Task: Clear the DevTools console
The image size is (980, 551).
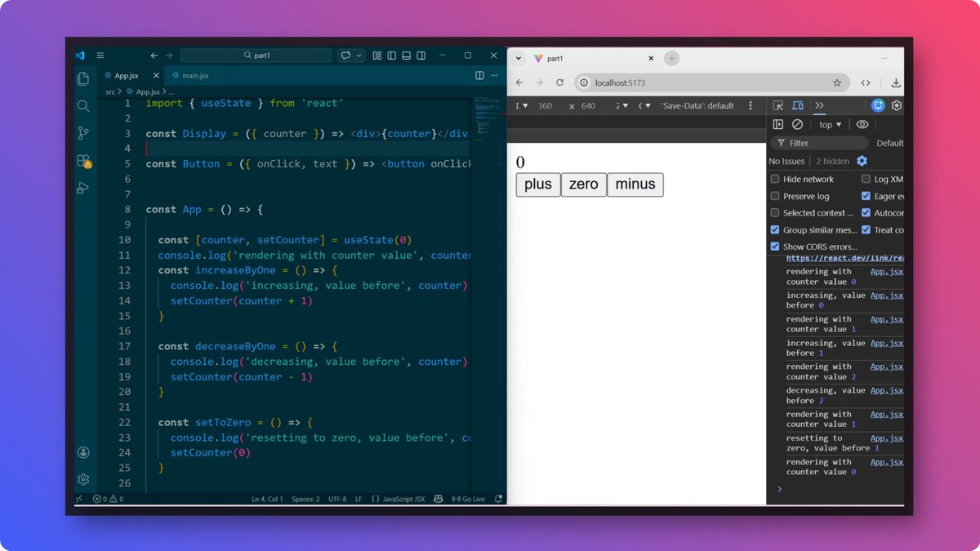Action: (x=797, y=124)
